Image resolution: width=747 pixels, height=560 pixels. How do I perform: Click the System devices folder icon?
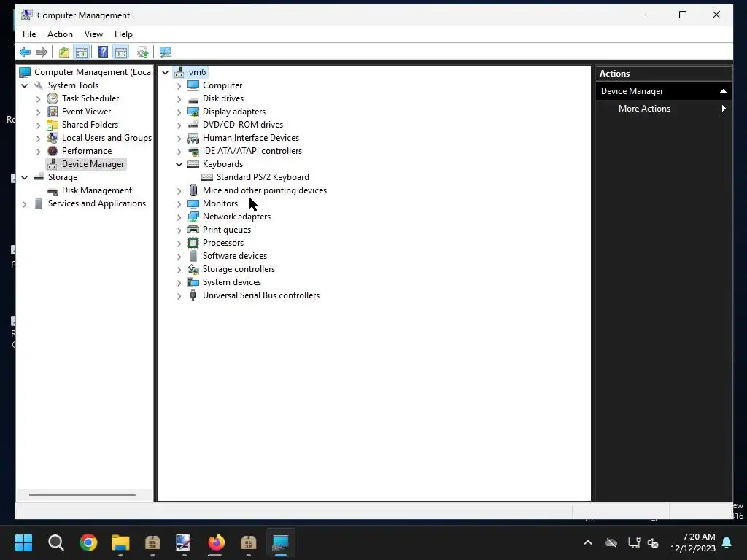[x=193, y=282]
